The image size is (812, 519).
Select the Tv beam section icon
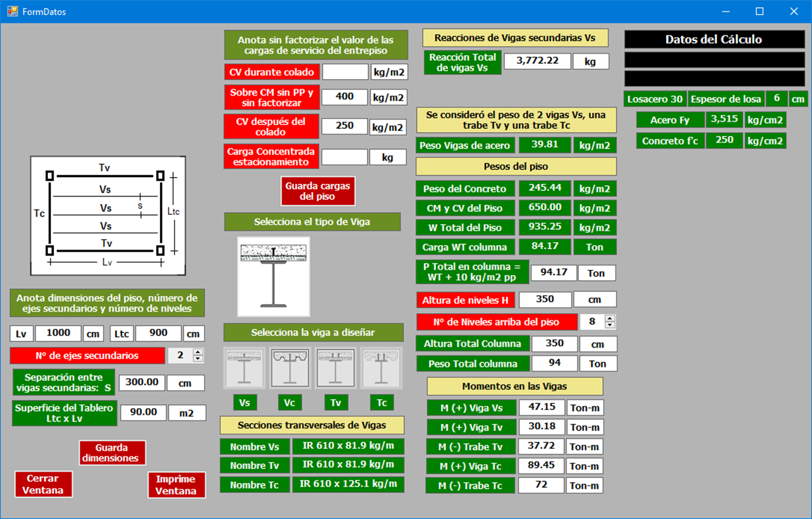coord(336,367)
